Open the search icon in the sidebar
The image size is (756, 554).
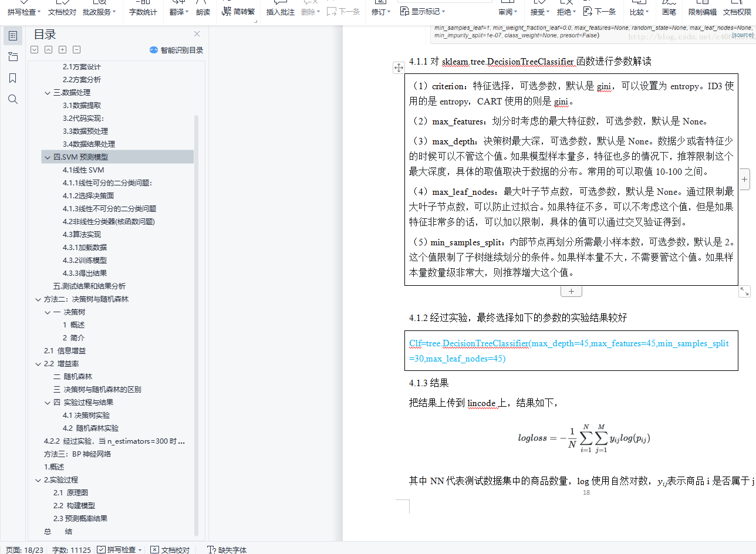coord(13,99)
